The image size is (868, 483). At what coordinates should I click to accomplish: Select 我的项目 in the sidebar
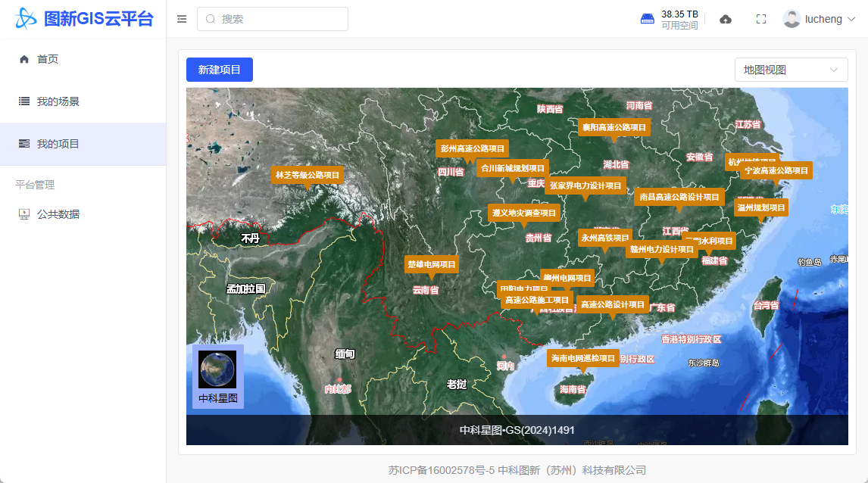(58, 144)
